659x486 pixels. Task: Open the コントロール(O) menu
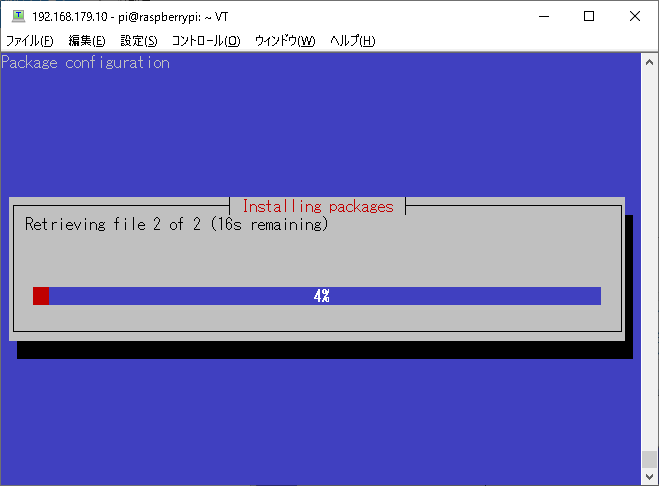(x=206, y=41)
